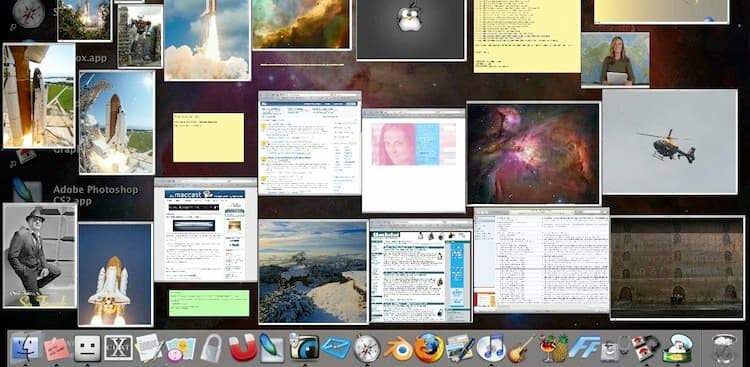
Task: Launch the pink Stickies note icon
Action: pyautogui.click(x=56, y=349)
